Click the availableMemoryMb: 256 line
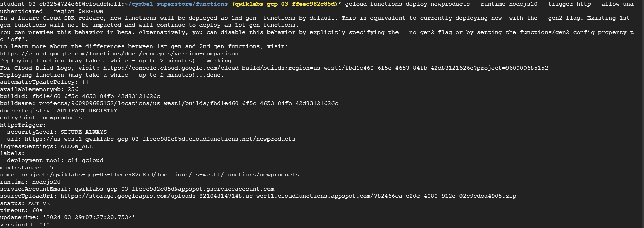Image resolution: width=644 pixels, height=228 pixels. coord(39,89)
